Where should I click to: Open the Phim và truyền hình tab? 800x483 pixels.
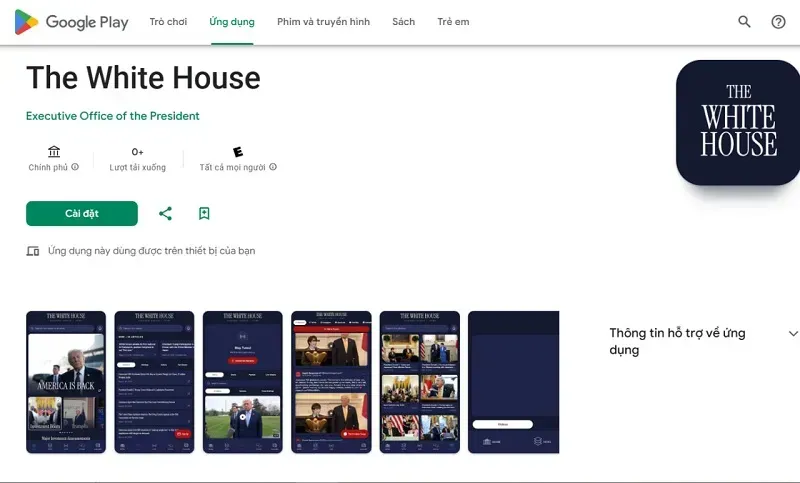pos(323,22)
